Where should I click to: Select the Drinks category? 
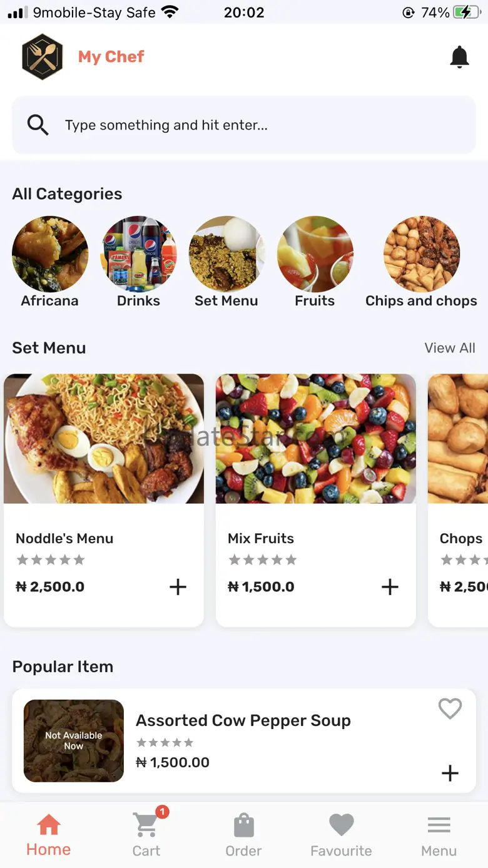click(139, 255)
